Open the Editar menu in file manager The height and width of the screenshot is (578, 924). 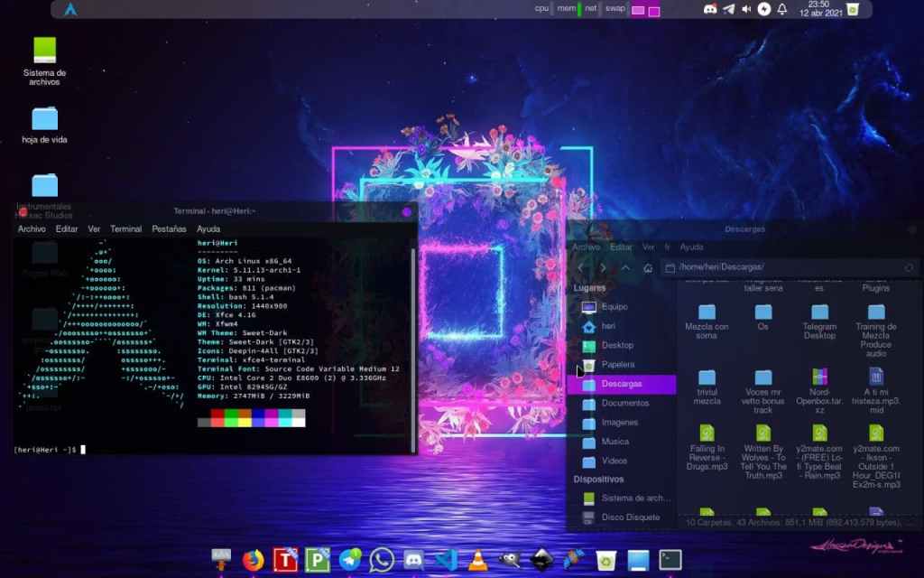[x=621, y=247]
